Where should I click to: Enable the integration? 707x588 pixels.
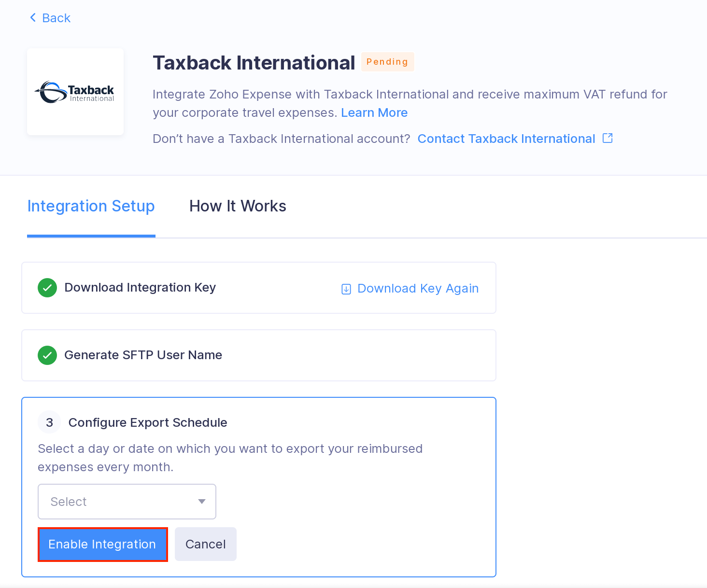(102, 544)
